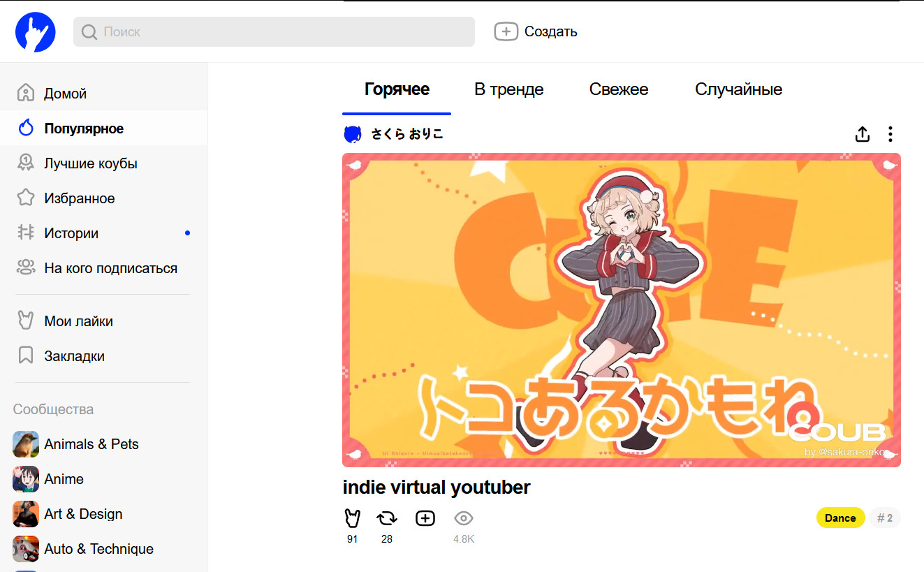The width and height of the screenshot is (924, 572).
Task: Click the 91 likes count
Action: (x=352, y=539)
